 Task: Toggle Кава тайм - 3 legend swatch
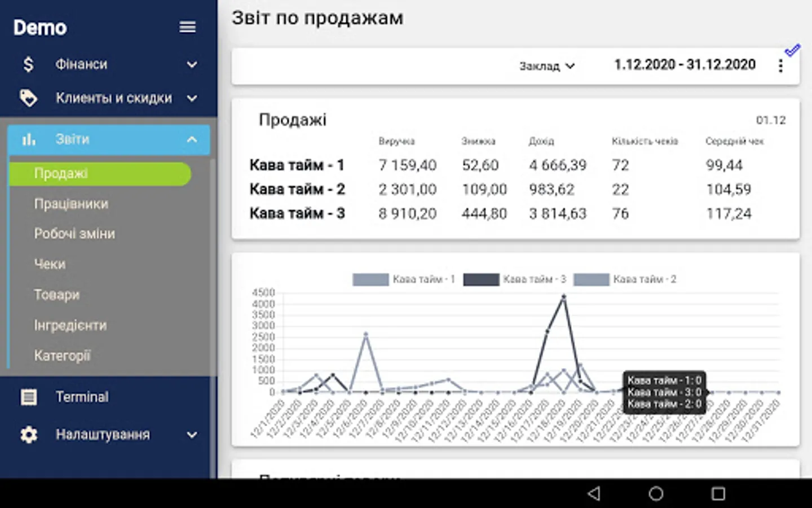coord(481,279)
